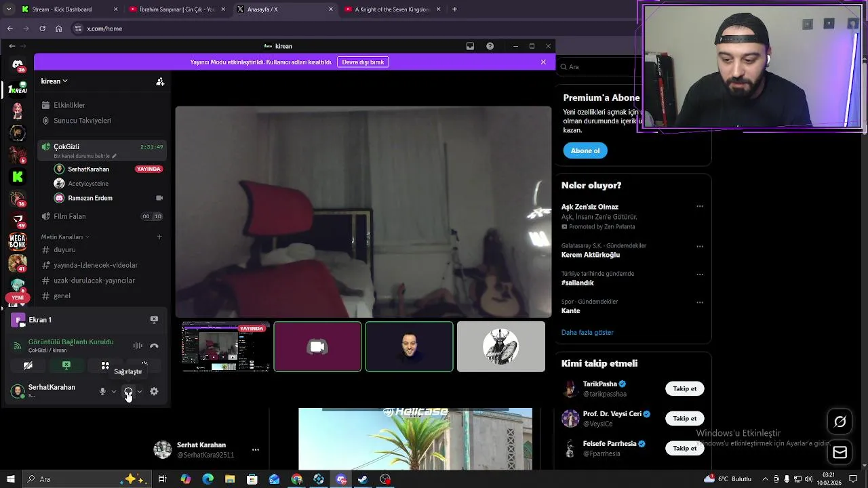Screen dimensions: 868x488
Task: Follow Prof. Dr. Veysi Ceri
Action: tap(685, 418)
